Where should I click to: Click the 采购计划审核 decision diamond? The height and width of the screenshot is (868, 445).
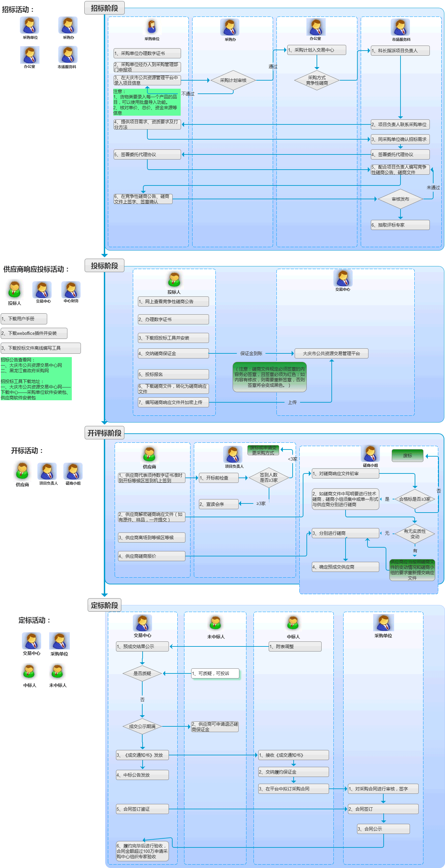(x=233, y=80)
